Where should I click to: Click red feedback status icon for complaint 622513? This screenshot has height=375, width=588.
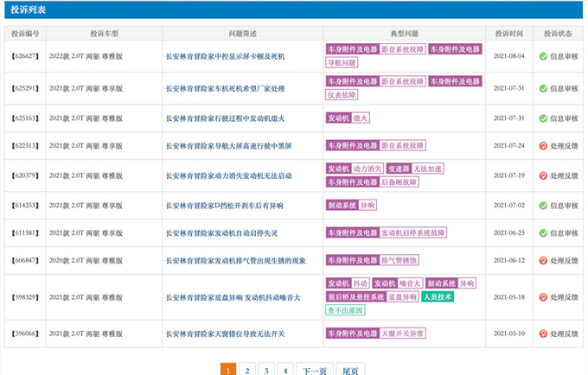pos(543,146)
